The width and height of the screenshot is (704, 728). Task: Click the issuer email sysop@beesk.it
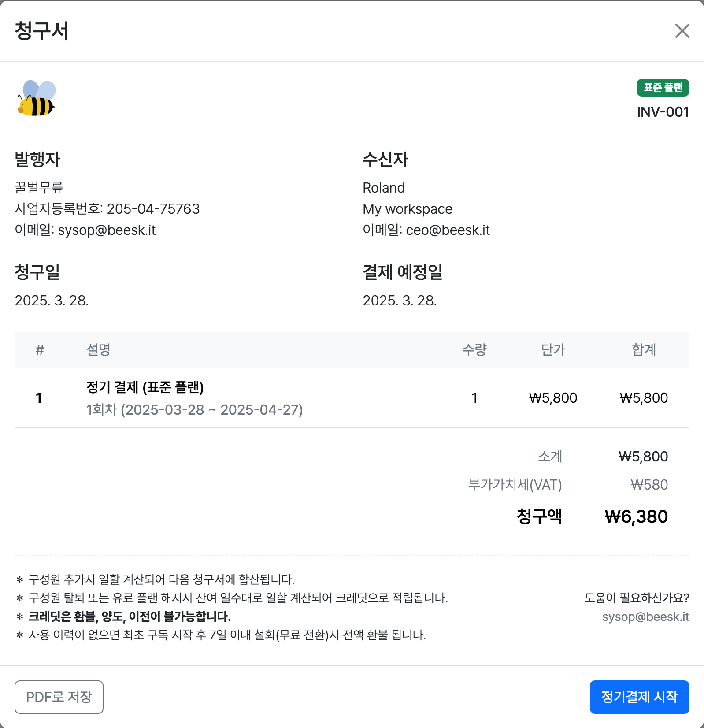pos(107,230)
